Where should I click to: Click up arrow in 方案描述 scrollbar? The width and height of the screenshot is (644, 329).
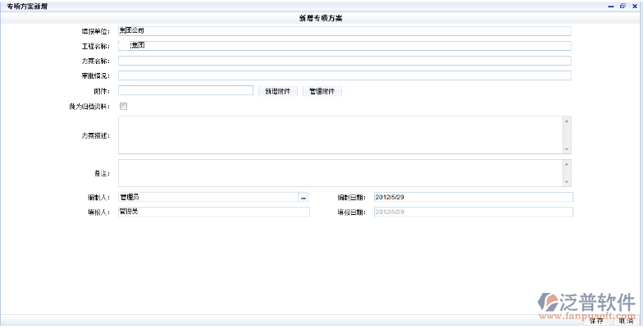click(x=566, y=121)
